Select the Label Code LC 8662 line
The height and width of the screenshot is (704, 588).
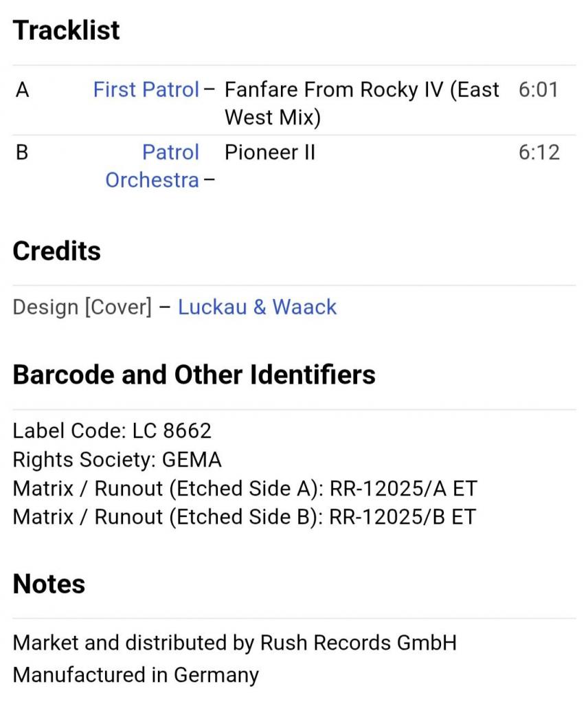pyautogui.click(x=112, y=430)
